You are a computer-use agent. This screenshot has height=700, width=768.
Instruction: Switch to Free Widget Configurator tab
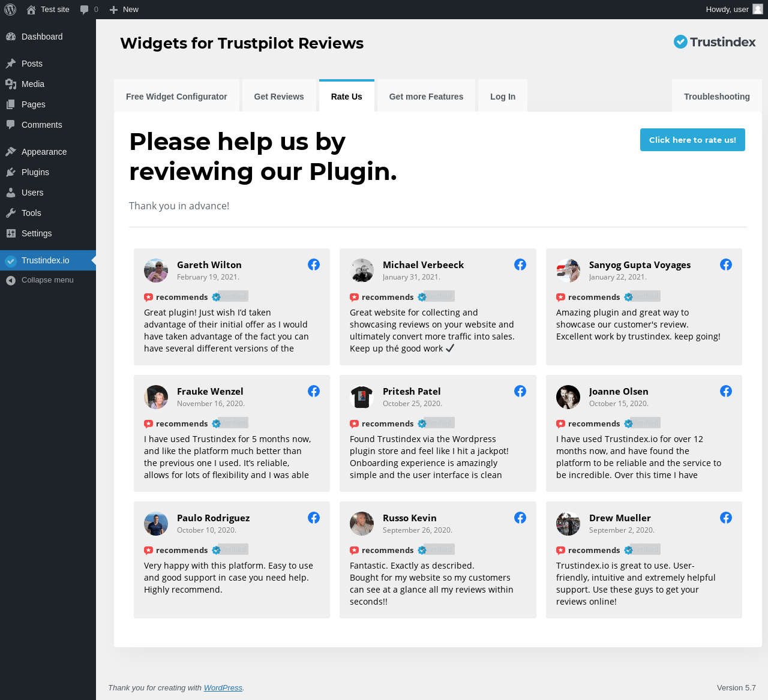click(x=176, y=97)
